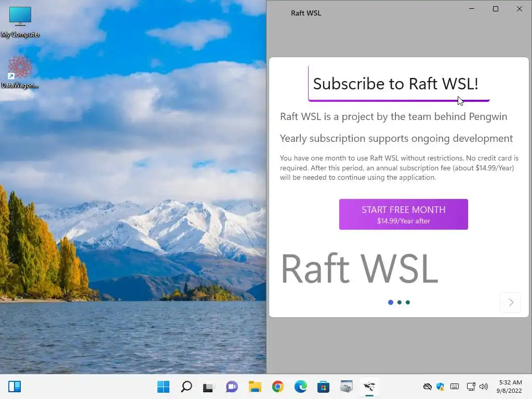Click the Subscribe to Raft WSL! heading
Image resolution: width=532 pixels, height=399 pixels.
[395, 84]
